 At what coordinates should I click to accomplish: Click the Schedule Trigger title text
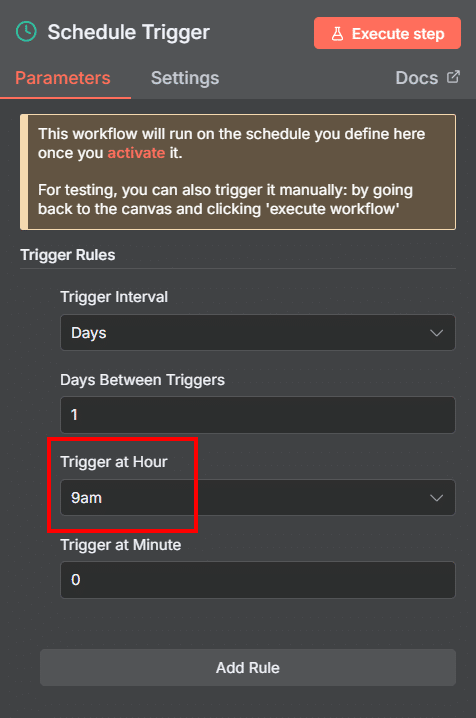(129, 33)
